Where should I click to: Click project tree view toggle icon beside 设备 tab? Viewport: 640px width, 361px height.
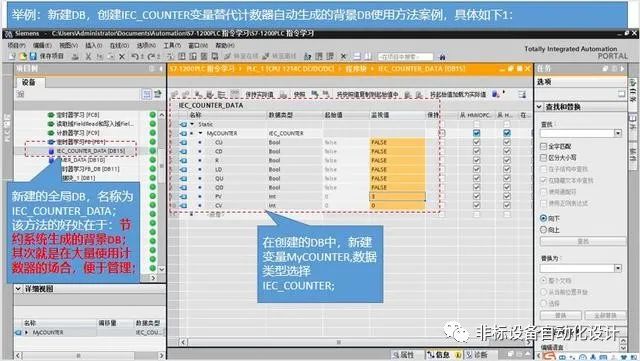(x=147, y=94)
